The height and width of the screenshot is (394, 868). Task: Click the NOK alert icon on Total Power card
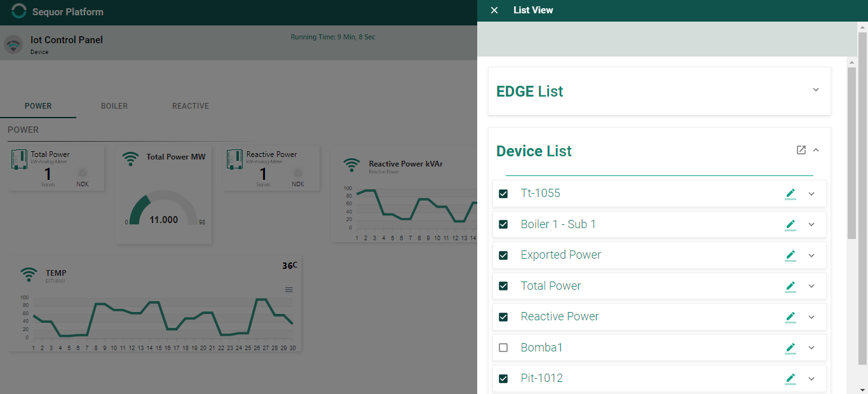click(x=83, y=173)
